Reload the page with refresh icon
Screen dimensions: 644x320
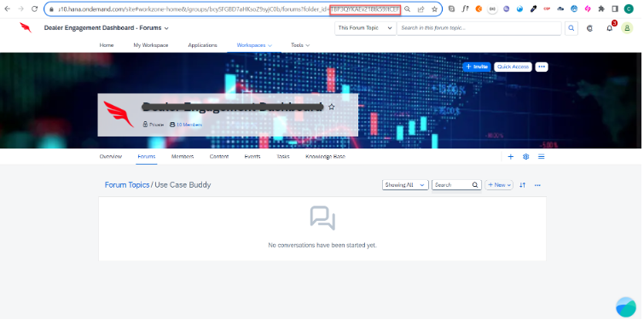pos(35,9)
